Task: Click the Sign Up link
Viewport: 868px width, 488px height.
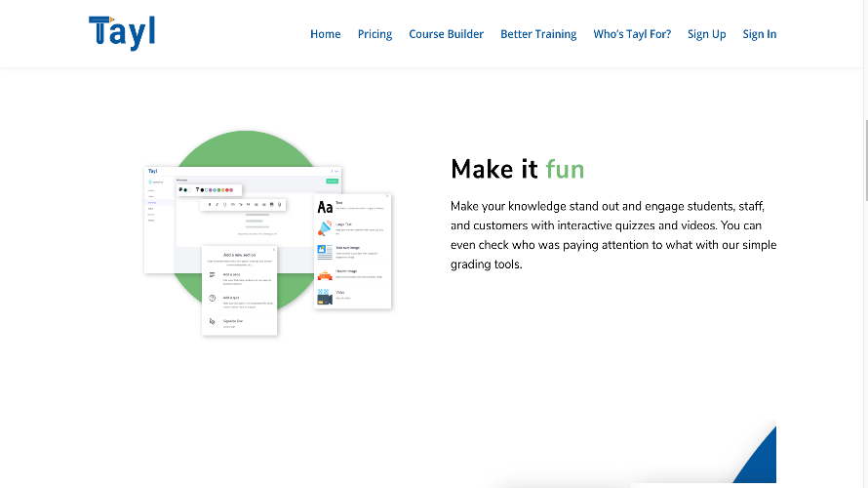Action: point(706,34)
